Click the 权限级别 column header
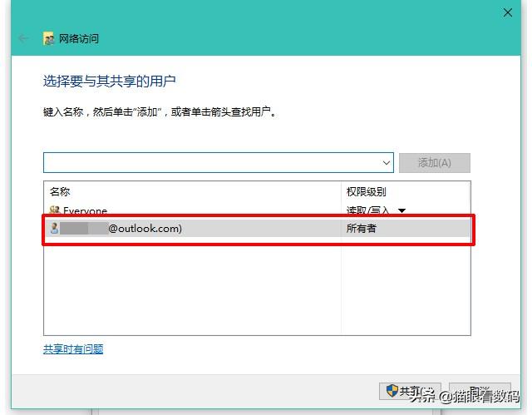This screenshot has height=415, width=532. pyautogui.click(x=366, y=192)
